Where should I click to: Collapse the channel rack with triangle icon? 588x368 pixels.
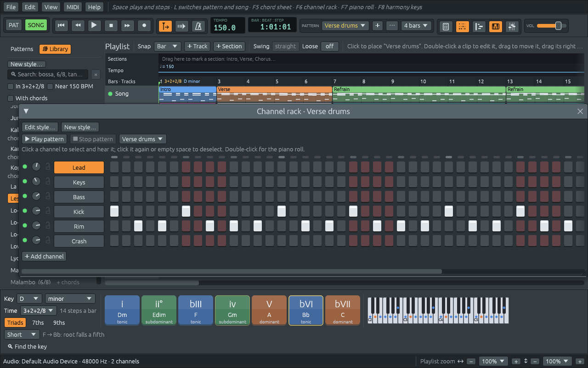(x=26, y=111)
